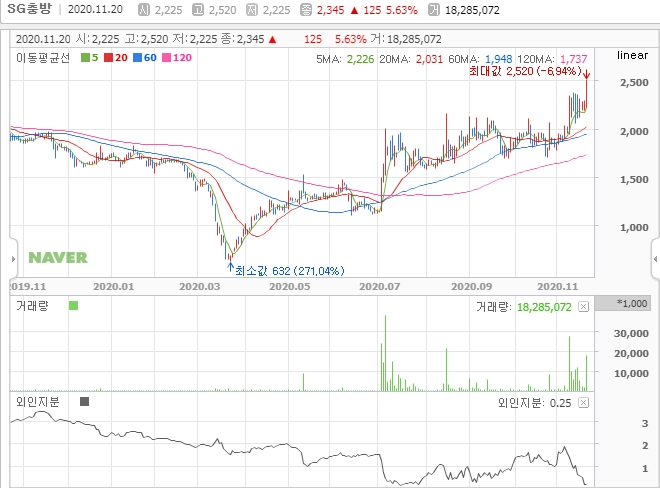Click the 고 high price icon in header

(198, 10)
